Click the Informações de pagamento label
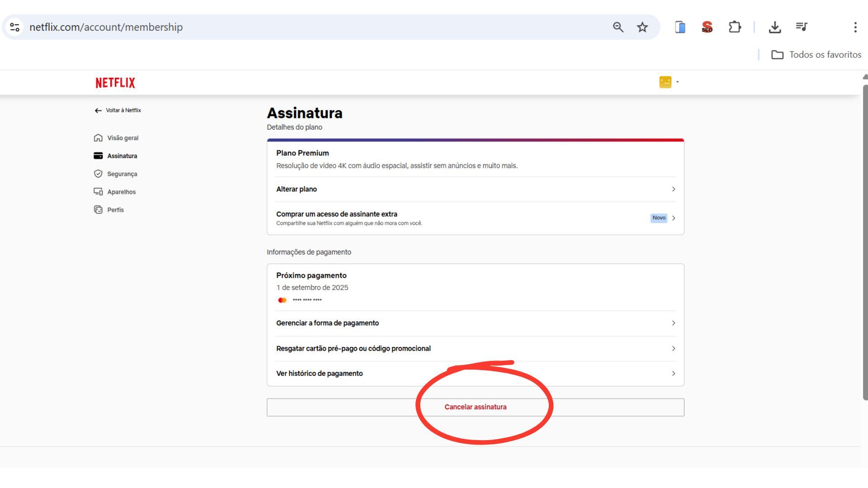The width and height of the screenshot is (868, 488). pyautogui.click(x=309, y=252)
